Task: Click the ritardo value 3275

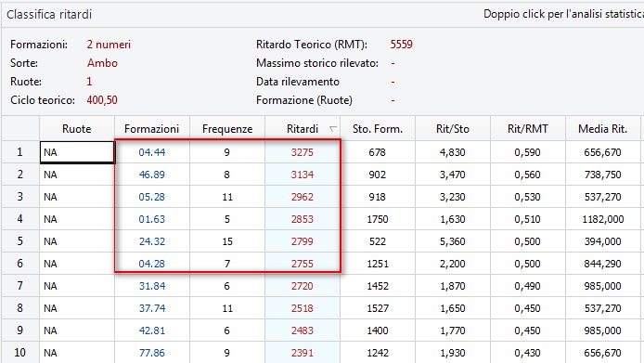Action: pyautogui.click(x=303, y=152)
